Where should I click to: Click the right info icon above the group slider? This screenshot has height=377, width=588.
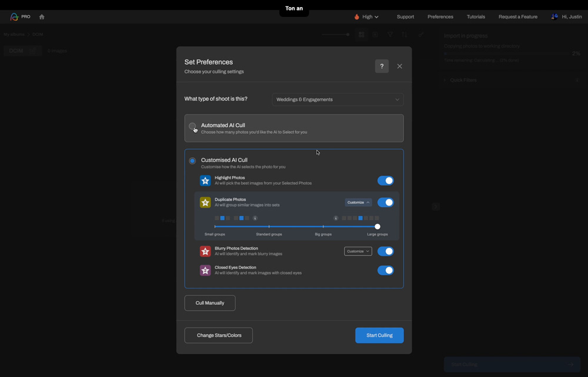[336, 218]
